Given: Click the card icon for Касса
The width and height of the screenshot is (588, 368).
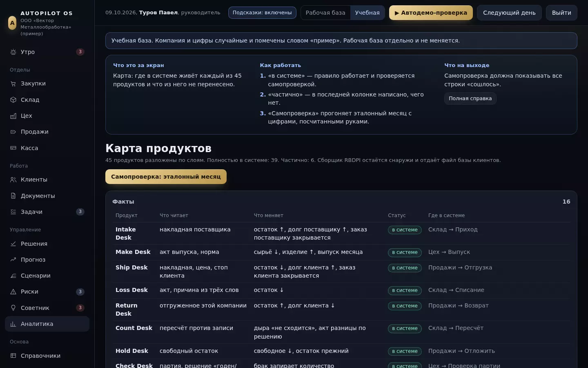Looking at the screenshot, I should click(x=13, y=148).
